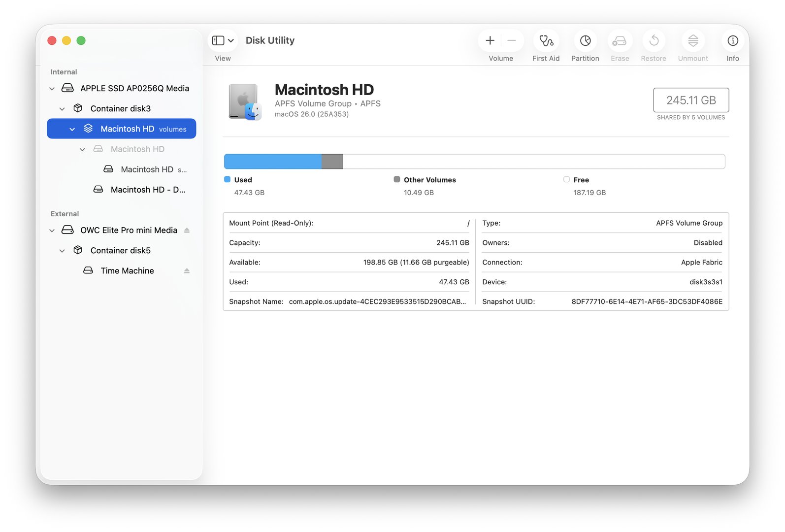The height and width of the screenshot is (532, 785).
Task: Select the Macintosh HD snapshot row
Action: click(121, 169)
